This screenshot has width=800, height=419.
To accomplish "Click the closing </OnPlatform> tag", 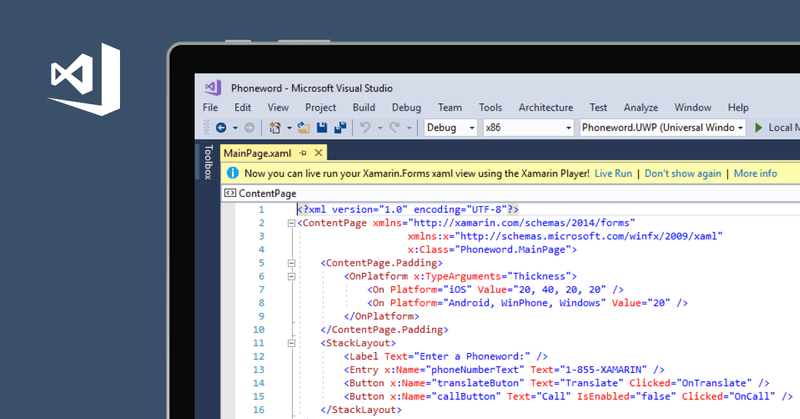I will click(381, 316).
